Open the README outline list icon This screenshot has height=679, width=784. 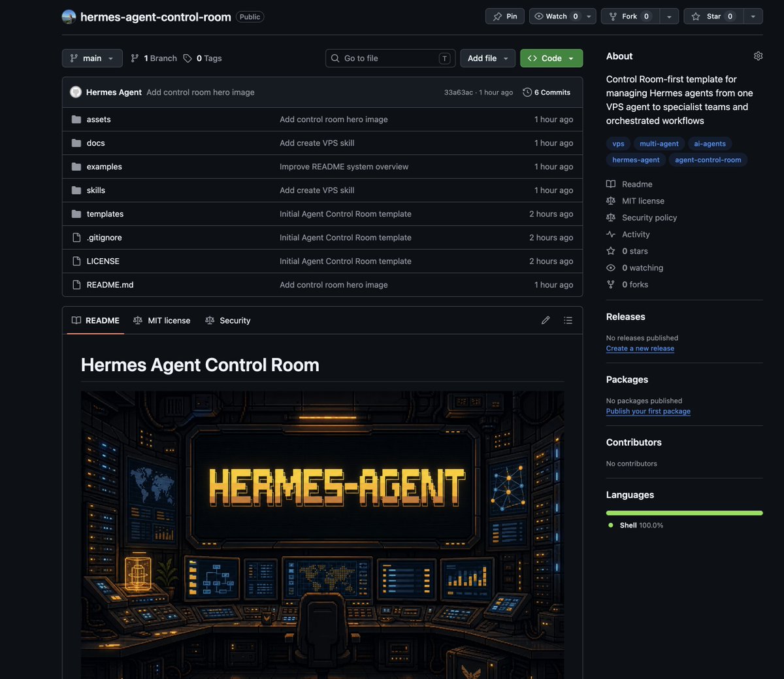point(568,320)
